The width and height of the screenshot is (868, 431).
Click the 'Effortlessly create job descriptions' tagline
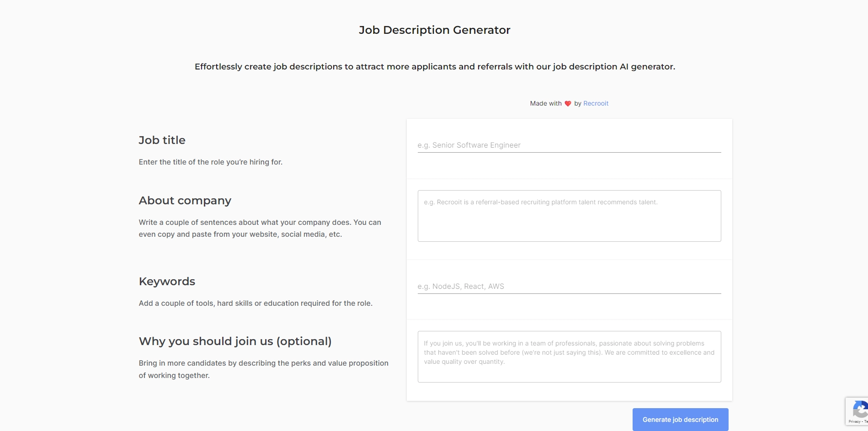434,67
